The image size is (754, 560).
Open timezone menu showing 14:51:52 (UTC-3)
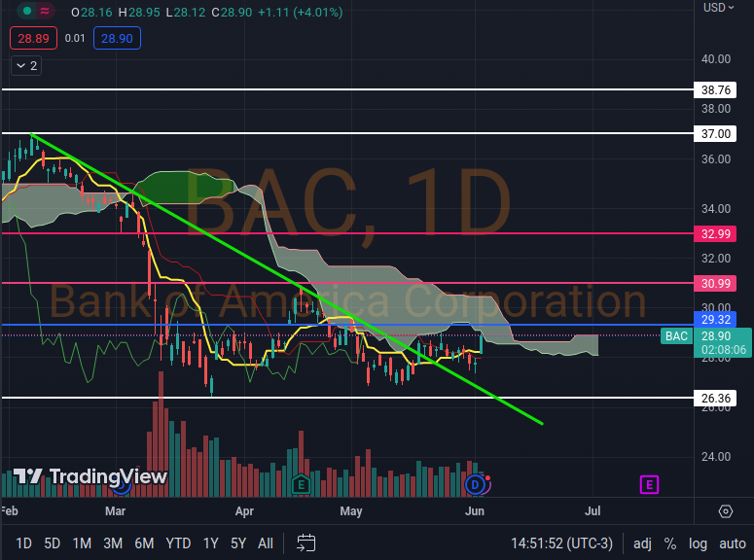click(561, 543)
